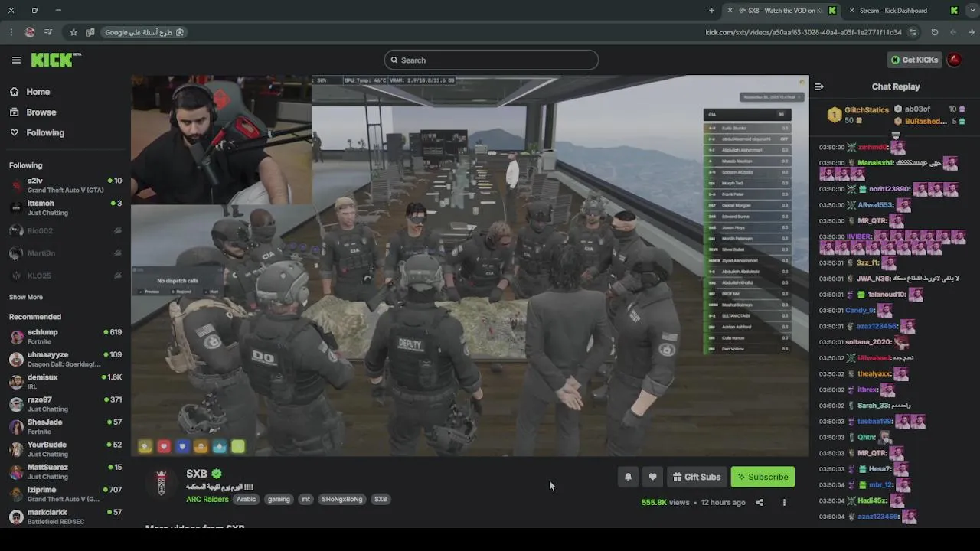
Task: Bookmark this page with the star icon
Action: click(73, 32)
